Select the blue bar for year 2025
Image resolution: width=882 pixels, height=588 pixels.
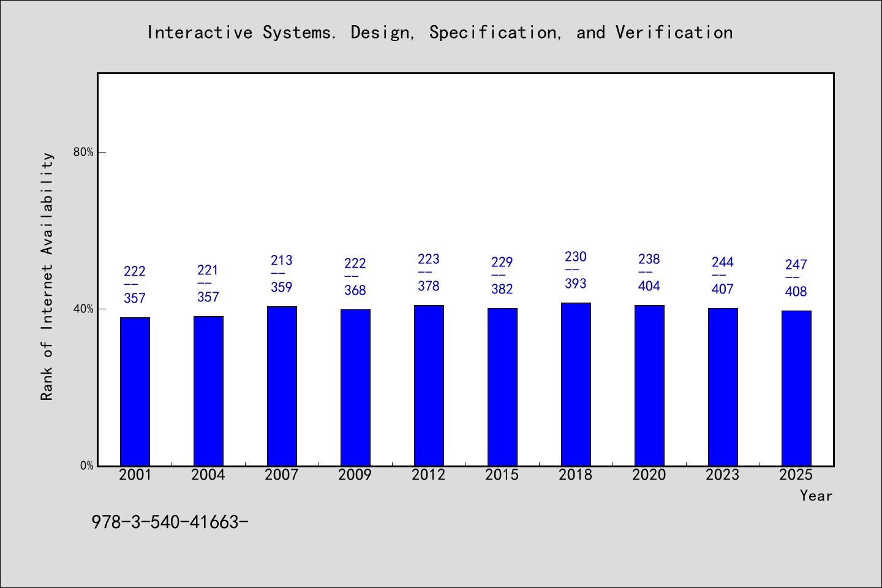[796, 388]
